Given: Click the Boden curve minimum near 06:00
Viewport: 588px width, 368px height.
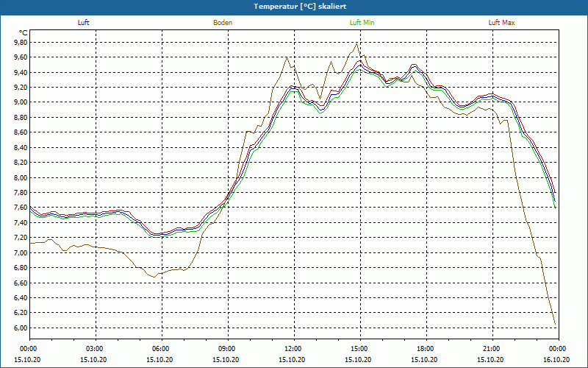Looking at the screenshot, I should pos(154,277).
